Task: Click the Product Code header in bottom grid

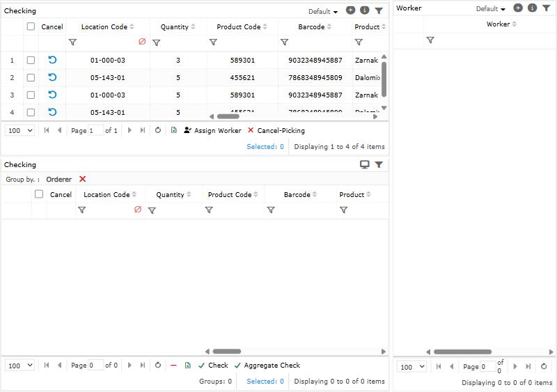Action: (x=230, y=194)
